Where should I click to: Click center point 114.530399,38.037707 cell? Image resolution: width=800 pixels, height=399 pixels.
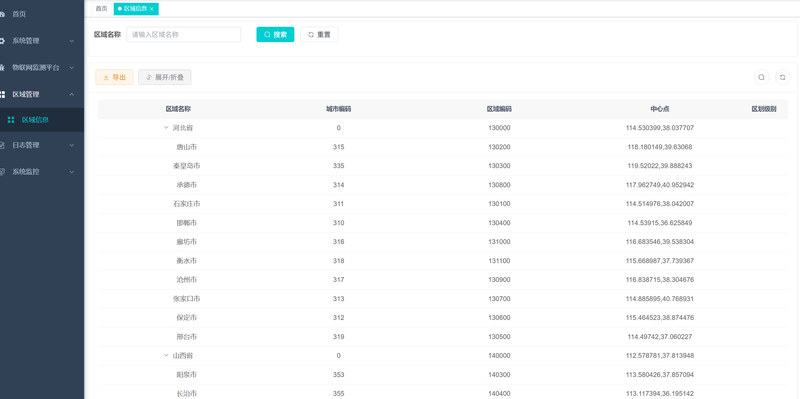pos(660,128)
